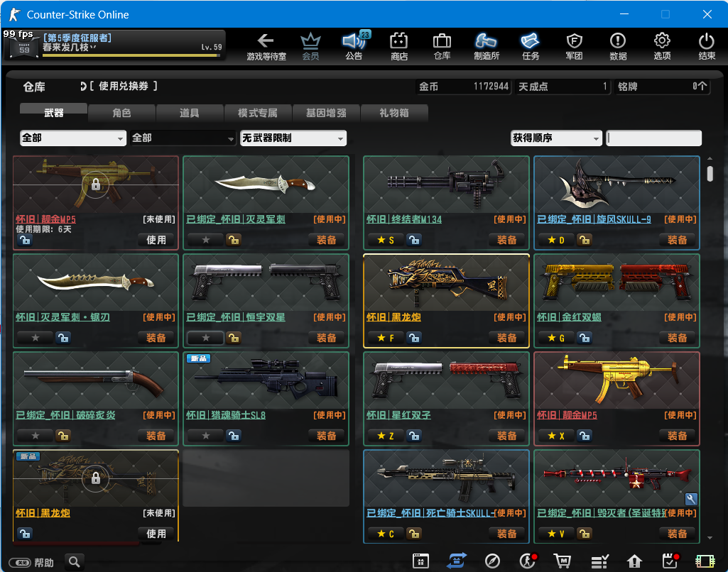728x572 pixels.
Task: Click the magnifier search icon beside 帮助
Action: click(x=75, y=562)
